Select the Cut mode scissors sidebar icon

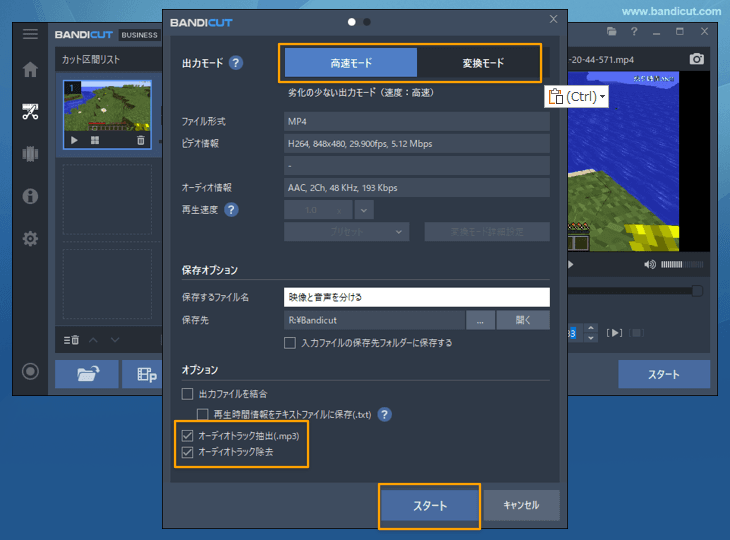pyautogui.click(x=30, y=111)
